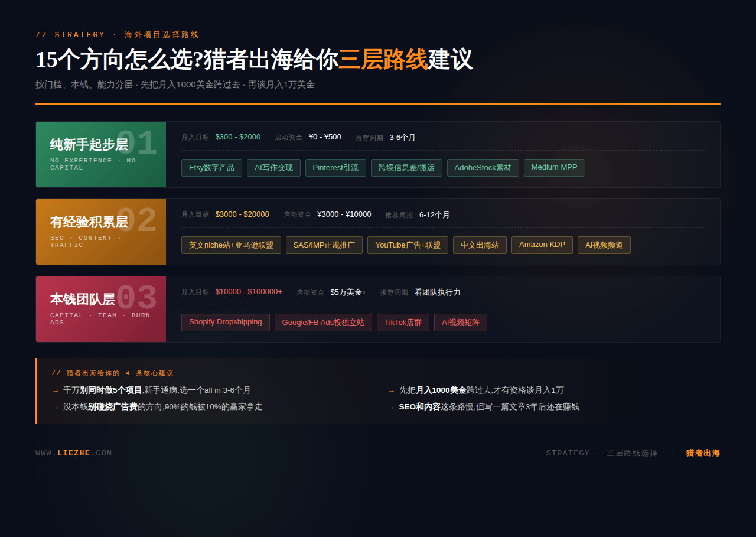The width and height of the screenshot is (756, 537).
Task: Click the $300 - $2000 income value
Action: pos(238,137)
